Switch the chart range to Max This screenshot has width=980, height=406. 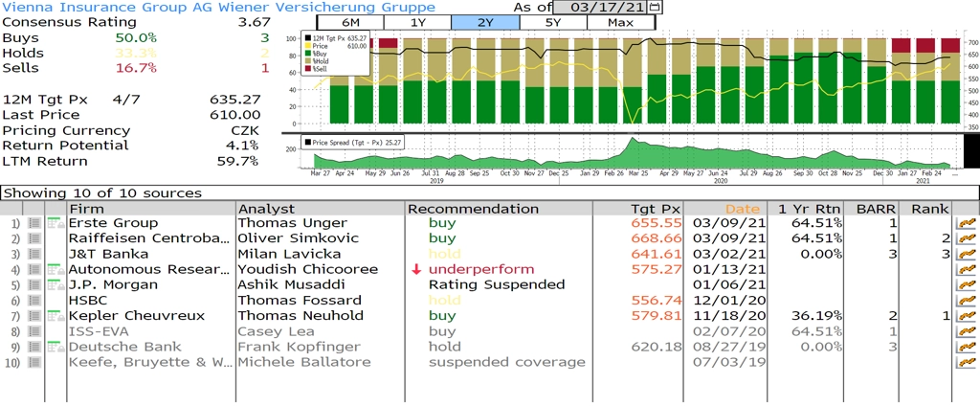[620, 23]
